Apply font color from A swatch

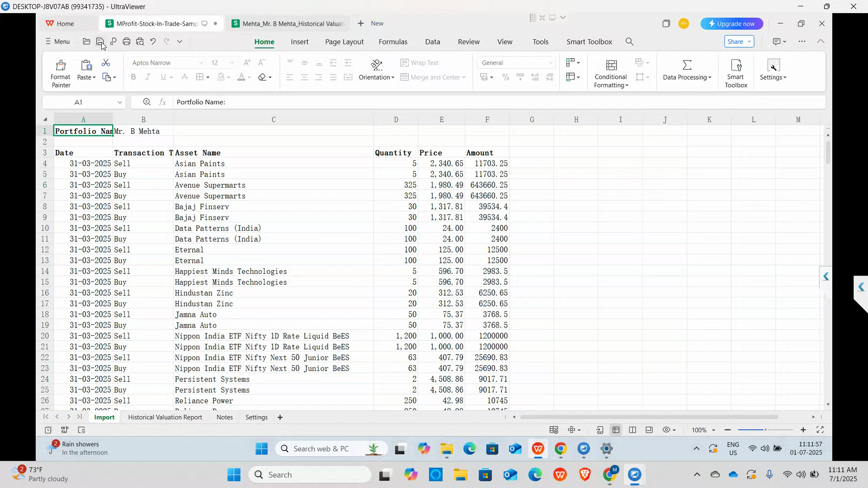(241, 77)
